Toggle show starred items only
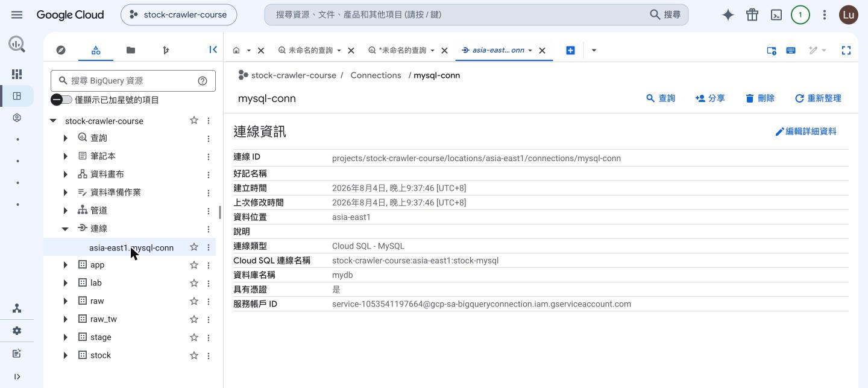The image size is (868, 388). [61, 100]
